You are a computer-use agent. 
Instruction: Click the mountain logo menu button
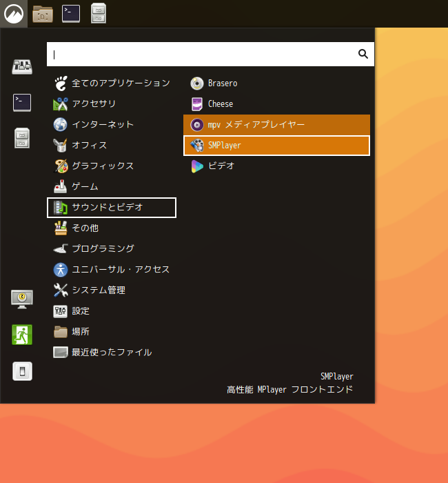tap(14, 14)
